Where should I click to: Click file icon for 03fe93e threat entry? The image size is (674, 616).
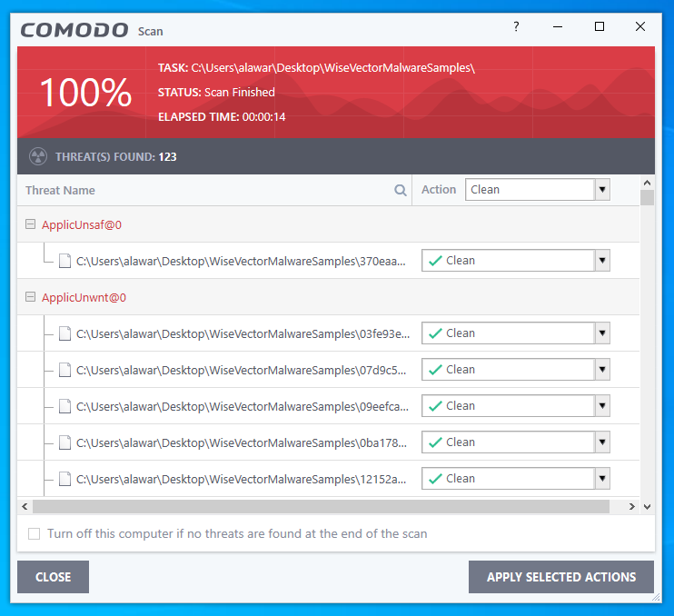pyautogui.click(x=64, y=333)
